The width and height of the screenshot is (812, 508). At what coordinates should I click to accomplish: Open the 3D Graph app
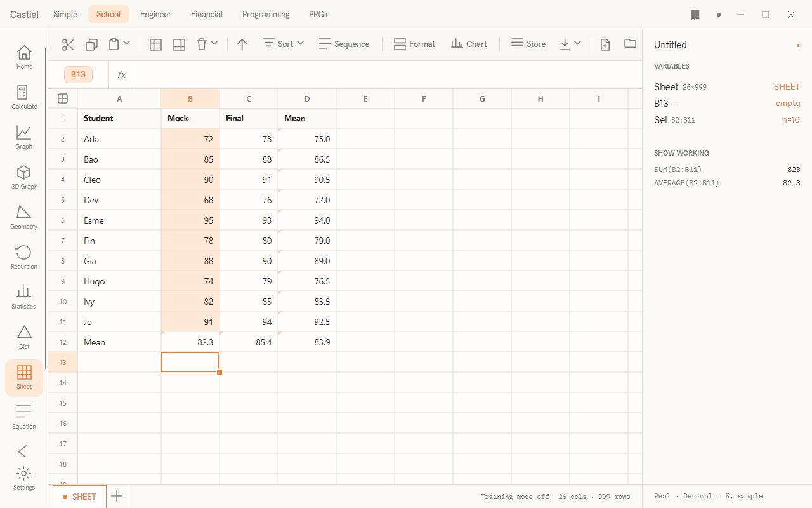[x=24, y=177]
